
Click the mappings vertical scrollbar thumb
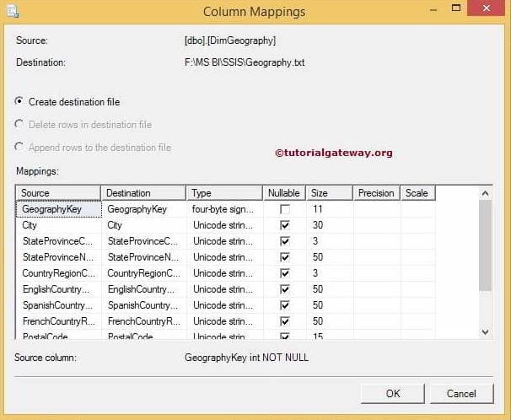485,245
